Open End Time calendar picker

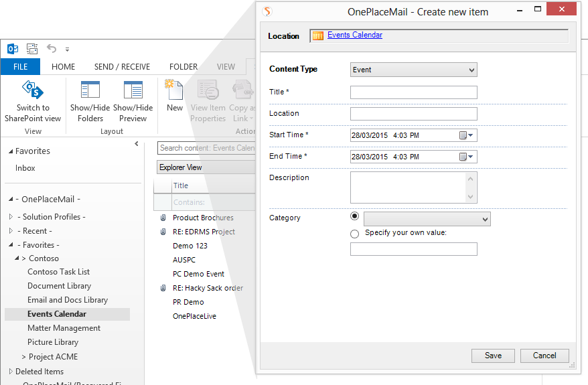coord(465,157)
